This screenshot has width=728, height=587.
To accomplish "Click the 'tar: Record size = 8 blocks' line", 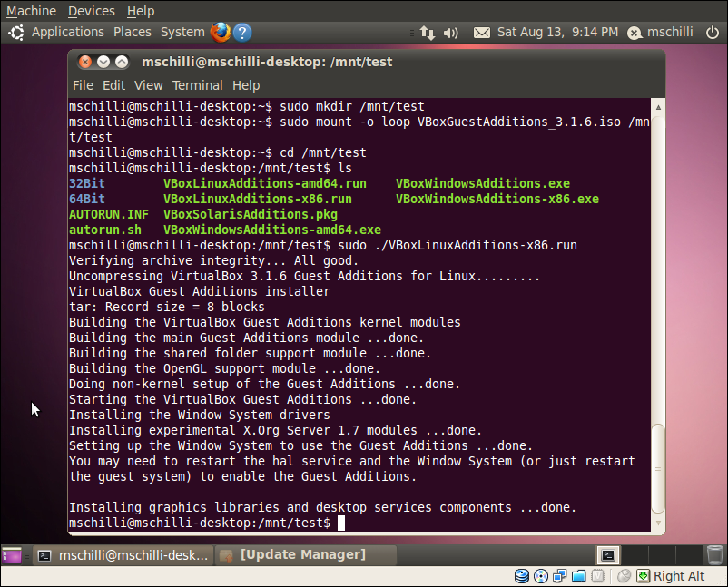I will click(x=167, y=307).
